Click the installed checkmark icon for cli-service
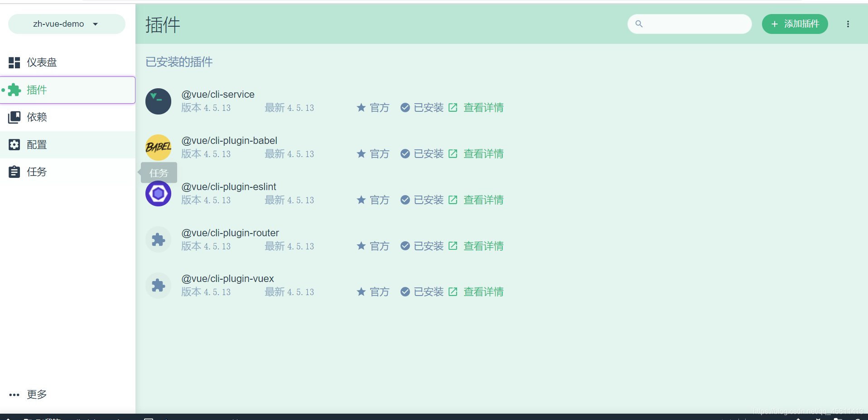 [405, 108]
